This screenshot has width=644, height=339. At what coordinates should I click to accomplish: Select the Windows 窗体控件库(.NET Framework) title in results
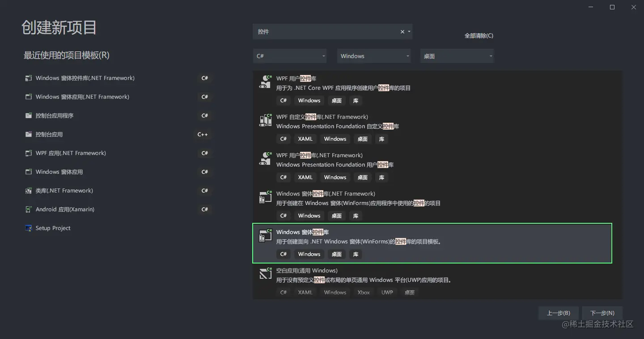[326, 194]
